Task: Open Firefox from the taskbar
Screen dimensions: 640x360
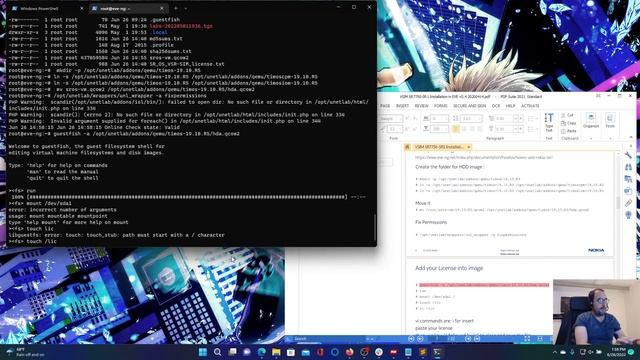Action: (x=349, y=352)
